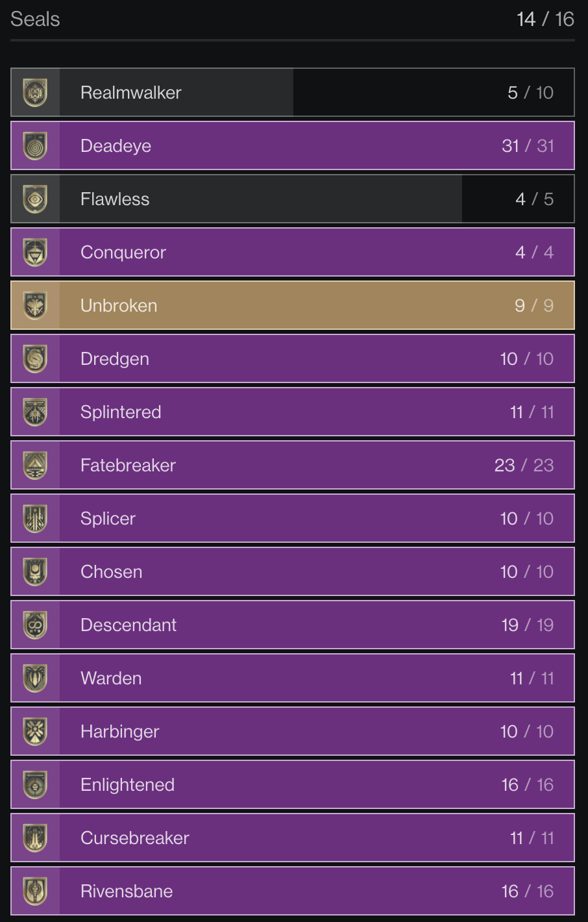Screen dimensions: 588x922
Task: Click the Harbinger seal emblem icon
Action: coord(35,731)
